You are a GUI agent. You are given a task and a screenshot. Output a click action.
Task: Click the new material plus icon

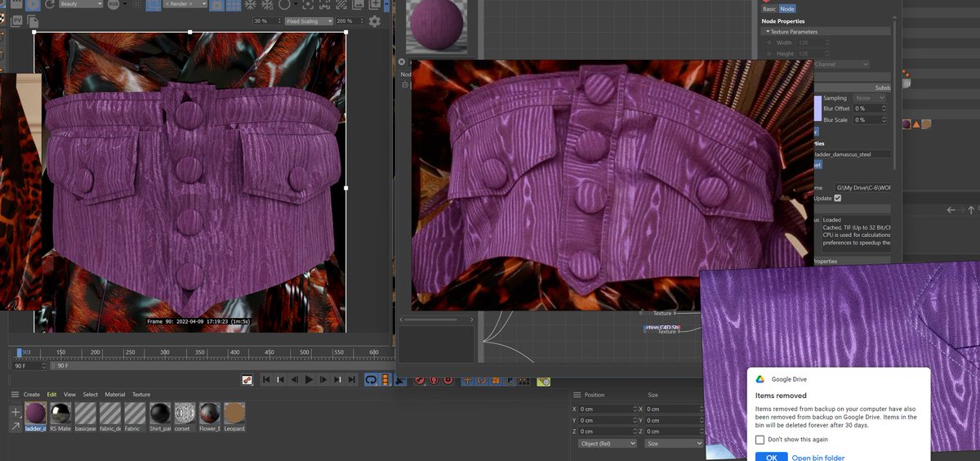click(x=16, y=412)
